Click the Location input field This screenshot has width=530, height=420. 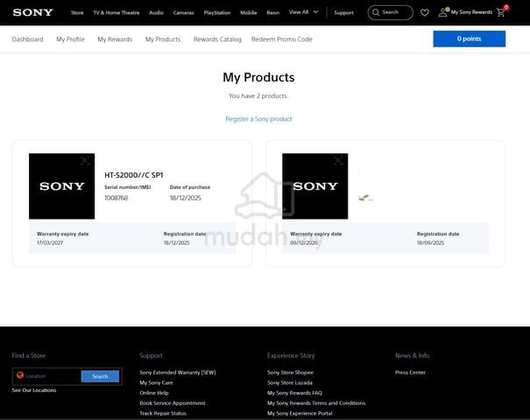pos(46,376)
